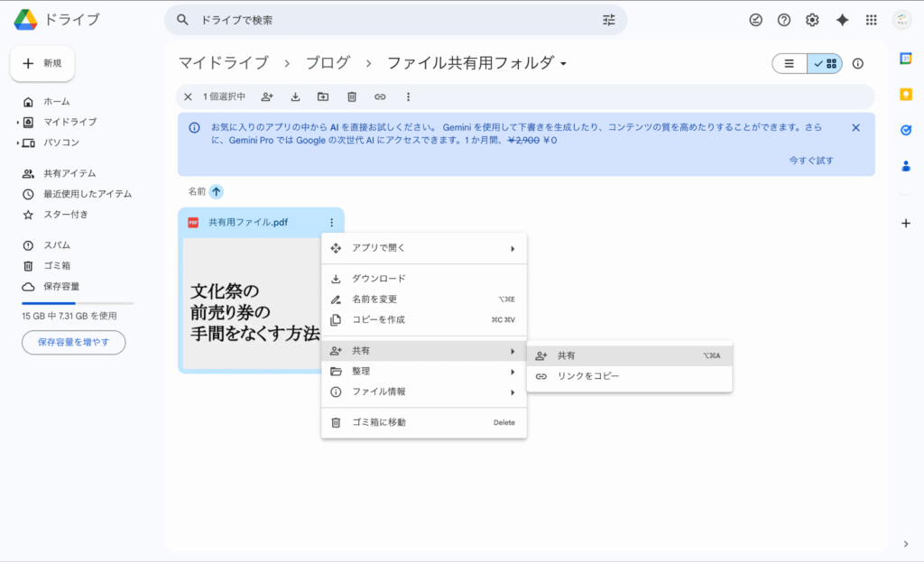
Task: Open the Google apps grid launcher
Action: click(x=871, y=20)
